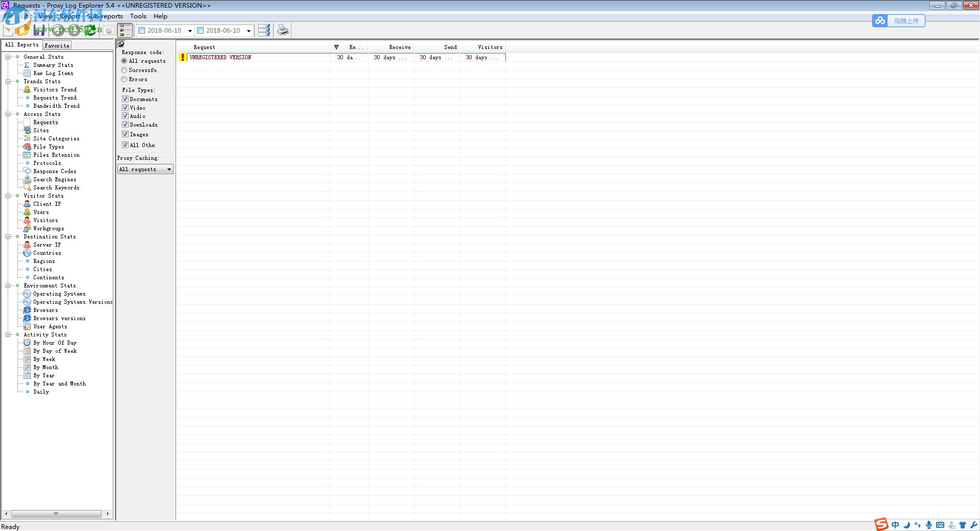Image resolution: width=980 pixels, height=531 pixels.
Task: Switch to the Favorite tab
Action: [56, 45]
